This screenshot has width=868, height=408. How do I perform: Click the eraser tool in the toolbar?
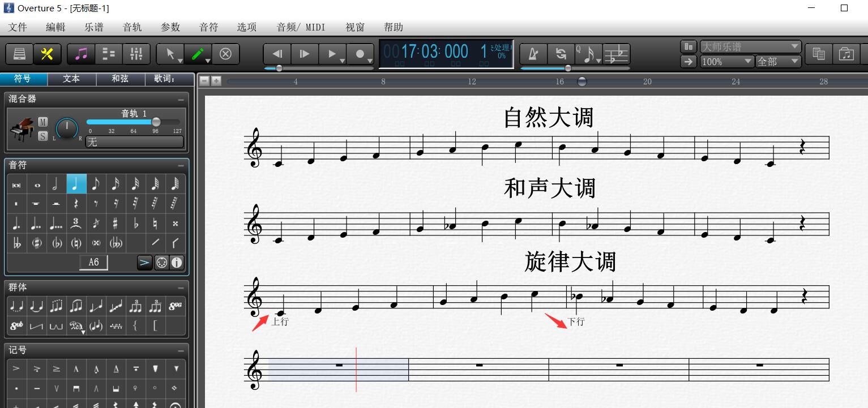point(226,54)
